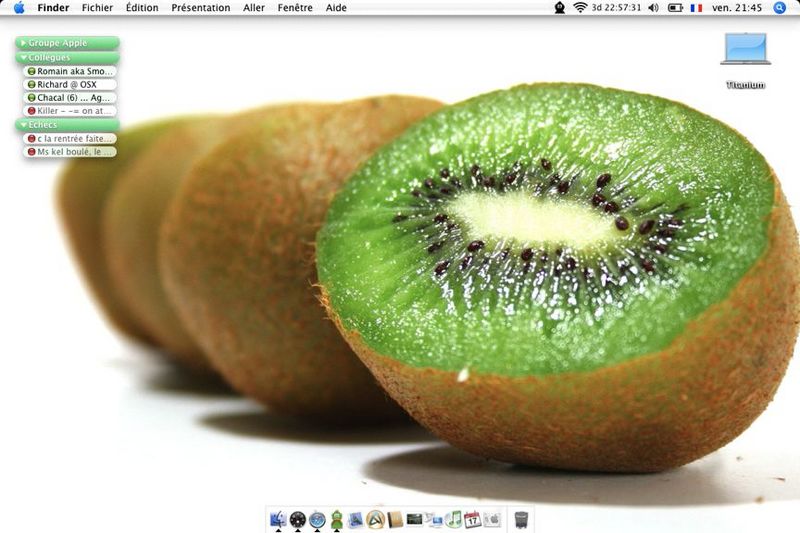The image size is (800, 533).
Task: Select contact Richard @ OSX
Action: 70,85
